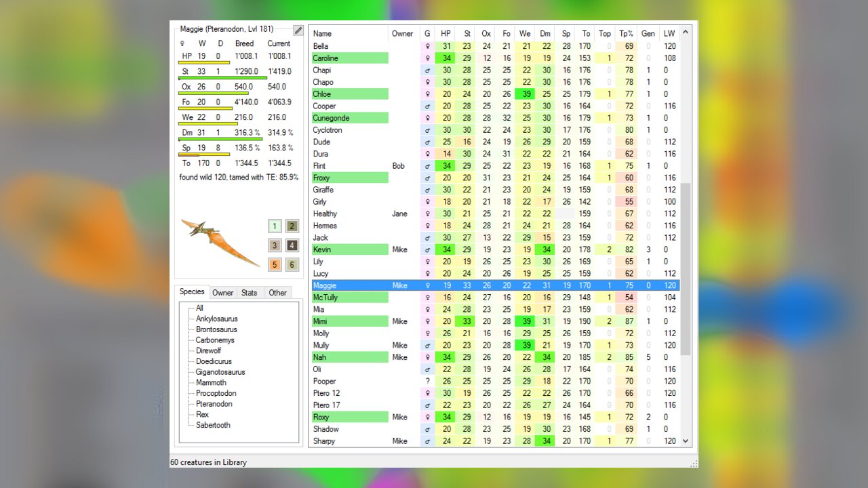Select the McTully creature row
This screenshot has height=488, width=868.
point(494,298)
